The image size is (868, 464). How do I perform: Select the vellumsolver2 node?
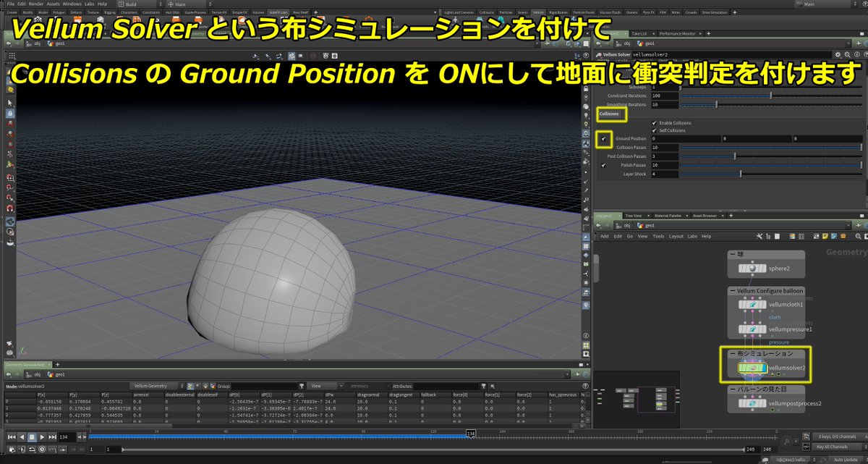[x=753, y=368]
